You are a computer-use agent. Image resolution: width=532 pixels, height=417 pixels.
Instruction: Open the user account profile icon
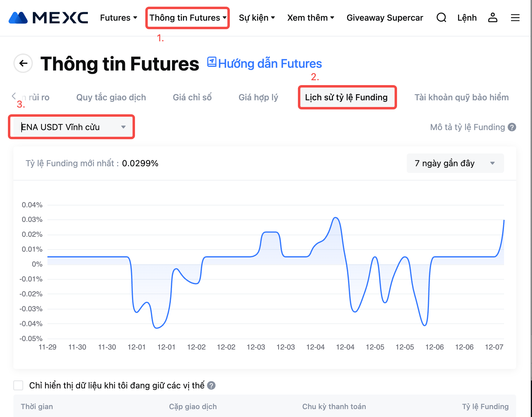pos(492,18)
